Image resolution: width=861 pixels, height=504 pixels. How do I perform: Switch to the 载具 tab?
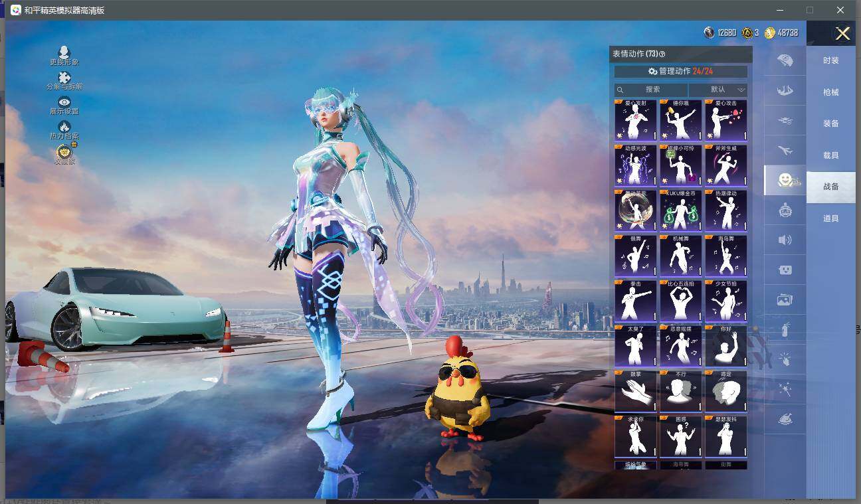tap(831, 155)
